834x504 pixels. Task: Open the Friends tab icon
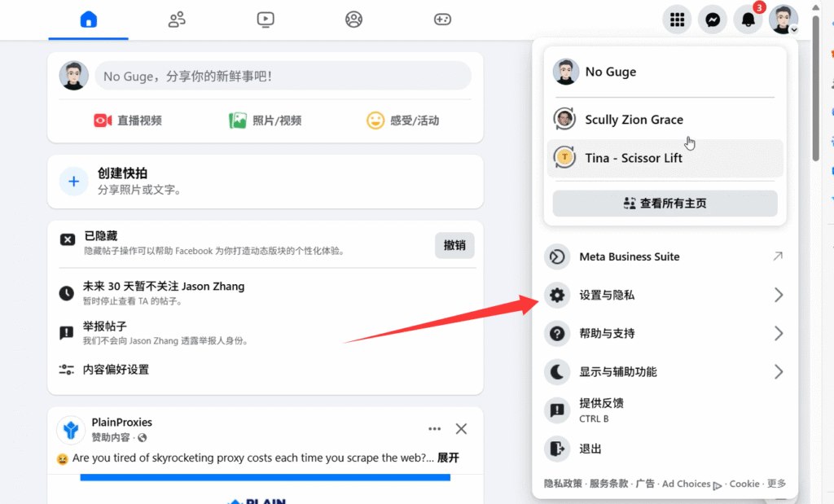pyautogui.click(x=177, y=20)
